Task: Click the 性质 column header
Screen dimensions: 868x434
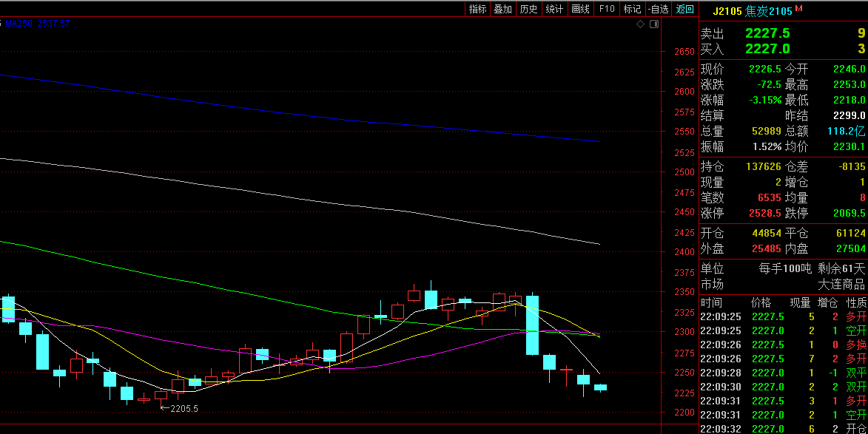Action: click(x=856, y=302)
